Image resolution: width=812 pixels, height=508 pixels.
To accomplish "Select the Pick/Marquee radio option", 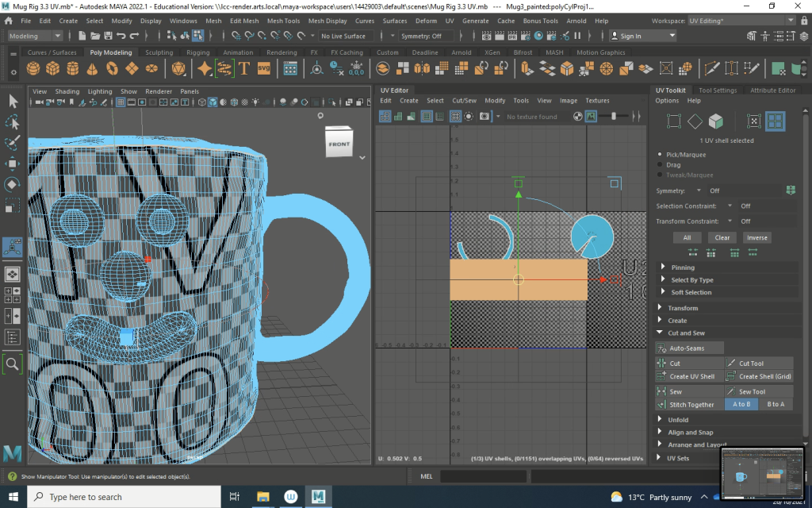I will point(661,154).
